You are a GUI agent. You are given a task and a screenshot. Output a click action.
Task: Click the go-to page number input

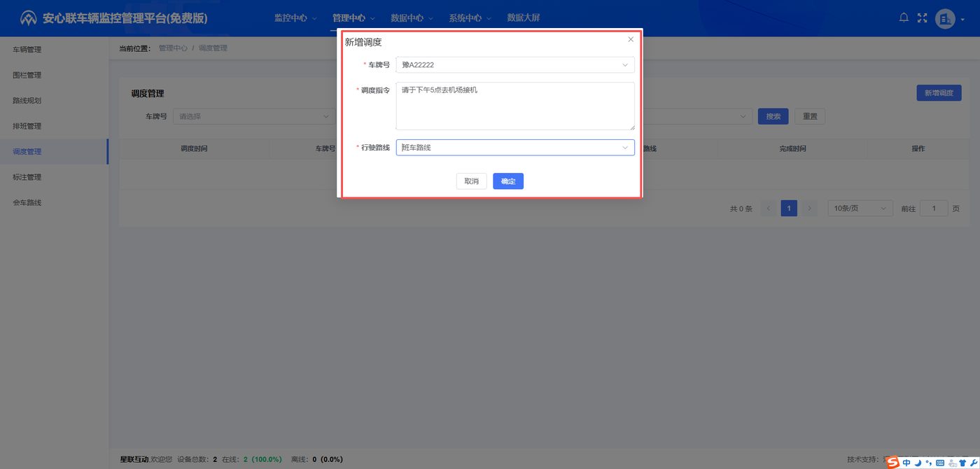(934, 208)
